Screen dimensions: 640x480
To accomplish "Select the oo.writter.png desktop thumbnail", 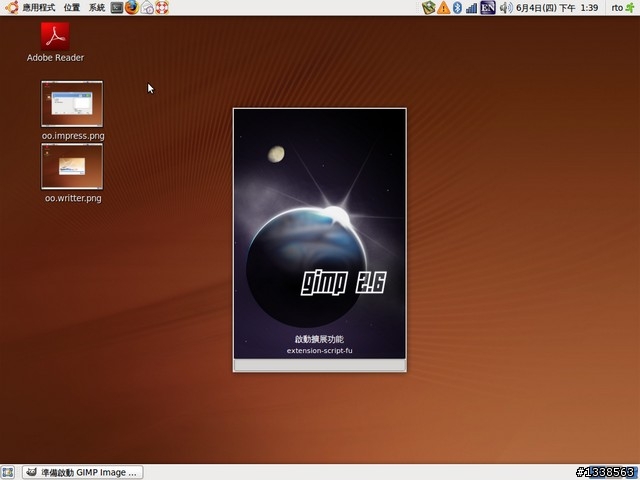I will [72, 167].
